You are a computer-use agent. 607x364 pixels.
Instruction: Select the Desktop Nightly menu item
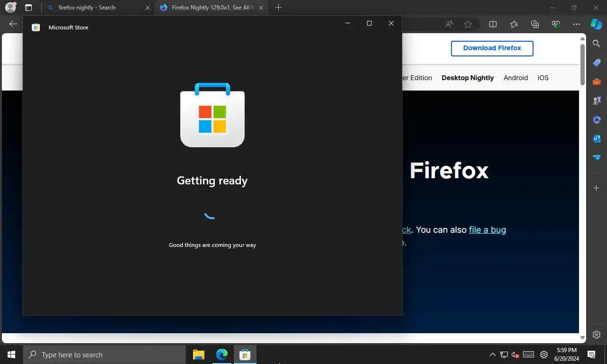(x=468, y=78)
